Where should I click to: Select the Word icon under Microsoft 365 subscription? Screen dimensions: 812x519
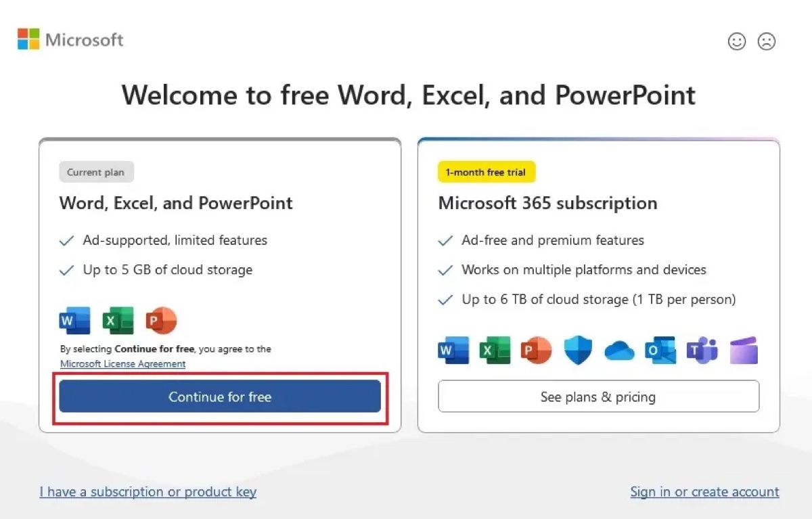[453, 350]
